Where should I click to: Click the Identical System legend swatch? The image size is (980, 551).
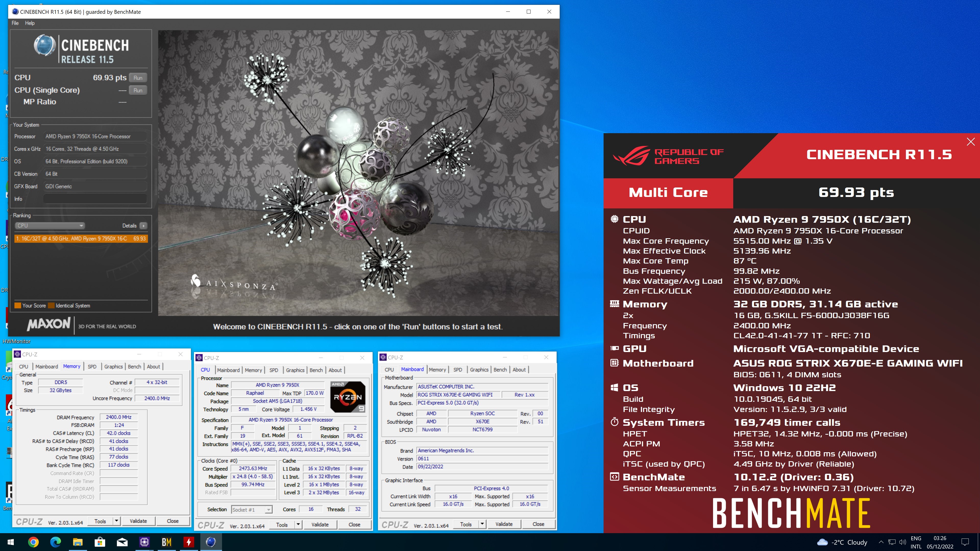pyautogui.click(x=51, y=305)
